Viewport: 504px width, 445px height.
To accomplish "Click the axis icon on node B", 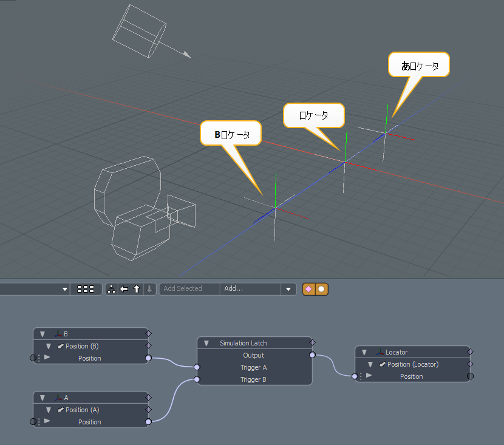I will click(x=58, y=334).
